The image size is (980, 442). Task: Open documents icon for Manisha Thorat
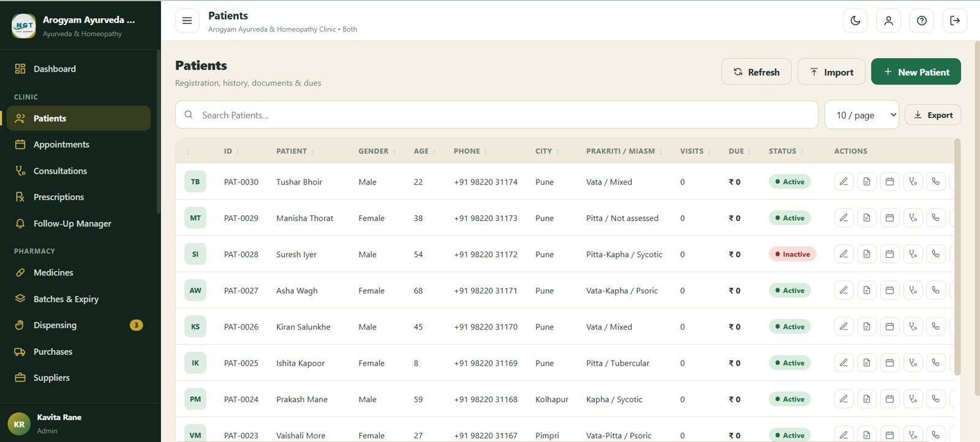867,218
